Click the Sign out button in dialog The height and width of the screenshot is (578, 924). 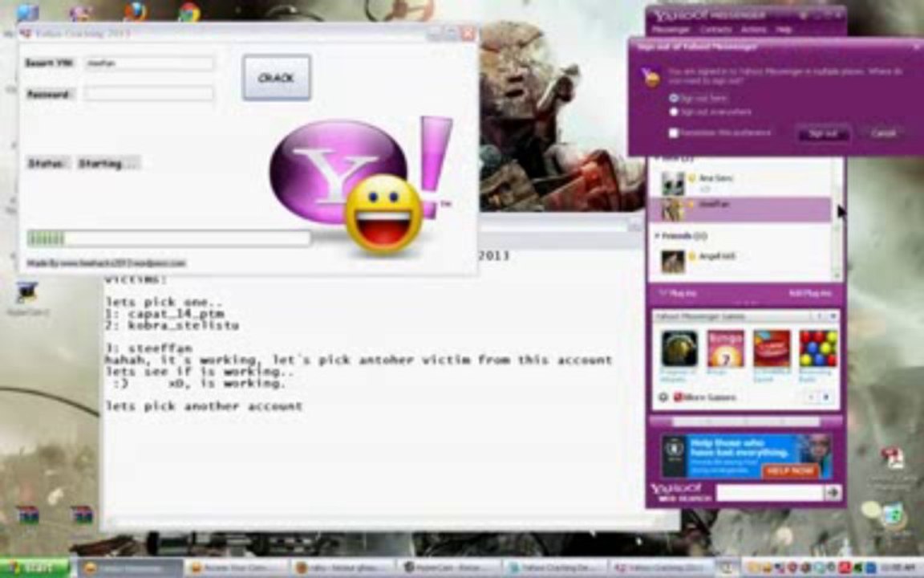pyautogui.click(x=823, y=133)
